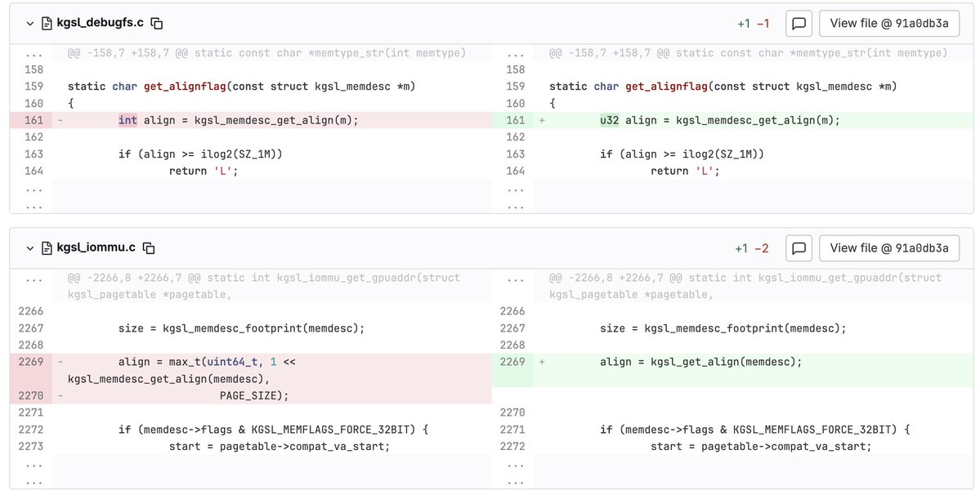The width and height of the screenshot is (980, 499).
Task: Click right line number 164 with return 'L'
Action: [516, 172]
